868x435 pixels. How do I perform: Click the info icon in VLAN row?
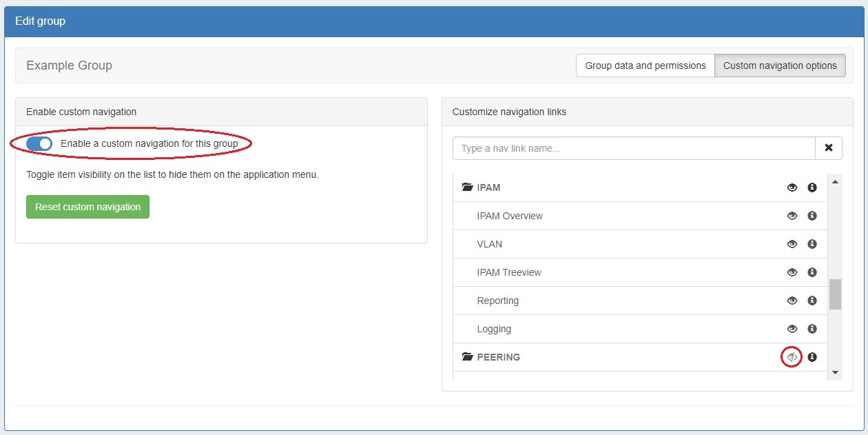tap(812, 244)
